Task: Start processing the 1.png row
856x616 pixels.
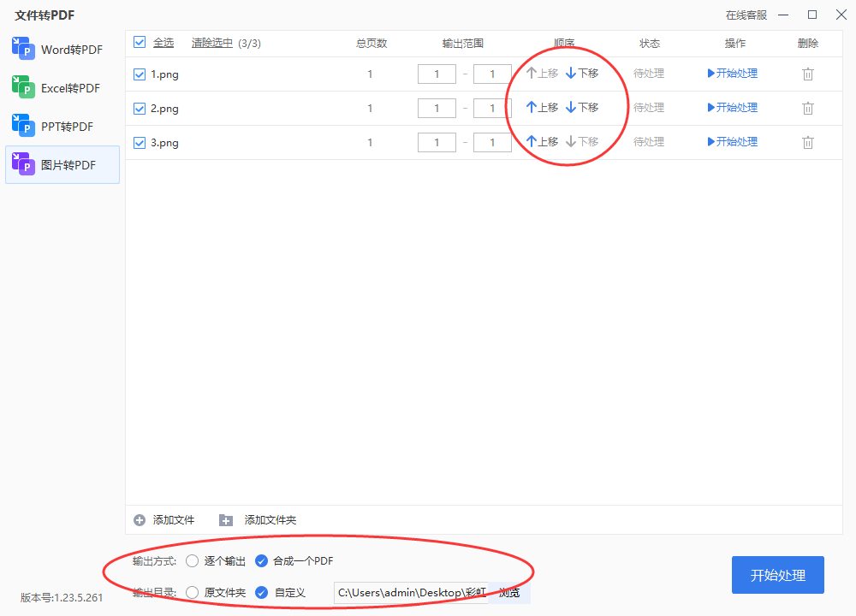Action: click(732, 73)
